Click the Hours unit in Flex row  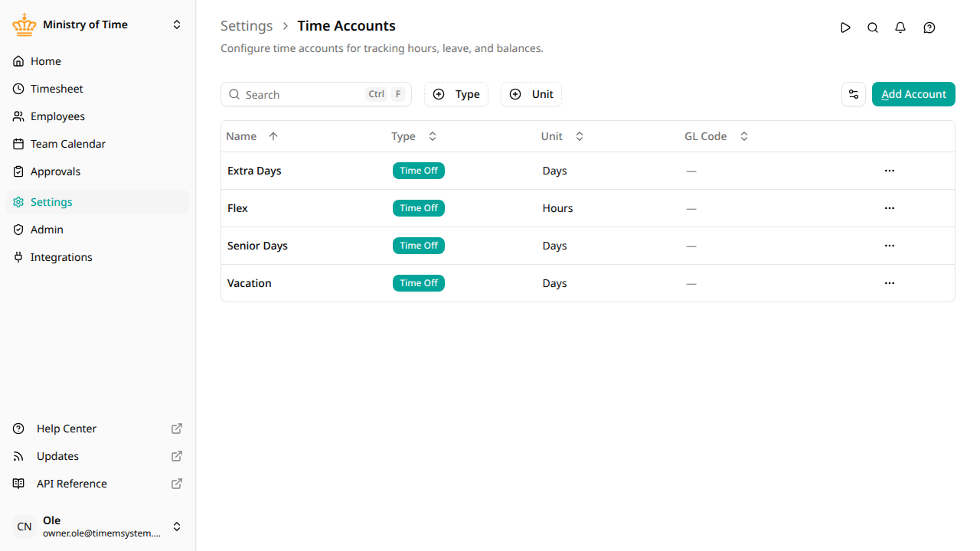tap(557, 208)
